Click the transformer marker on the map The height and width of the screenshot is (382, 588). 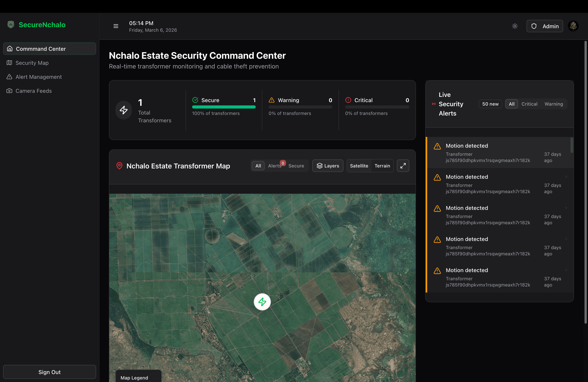(262, 302)
